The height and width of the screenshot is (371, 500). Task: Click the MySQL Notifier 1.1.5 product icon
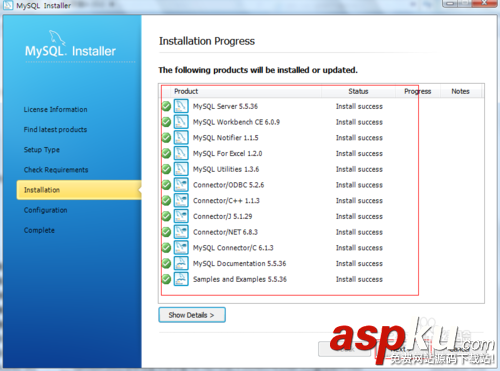click(x=181, y=138)
